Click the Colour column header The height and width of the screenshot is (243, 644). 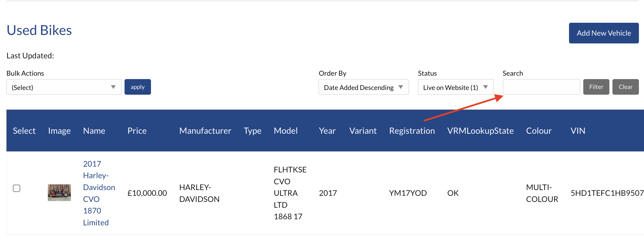click(538, 131)
